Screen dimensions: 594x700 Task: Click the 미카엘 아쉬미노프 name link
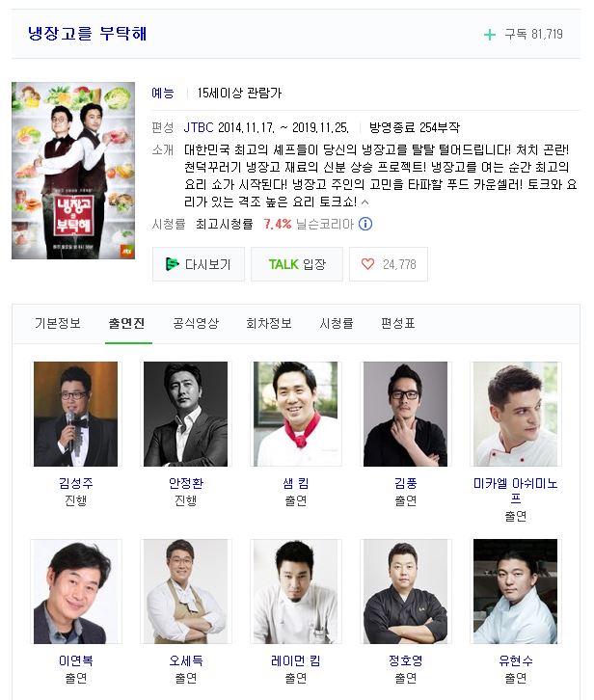pos(515,491)
